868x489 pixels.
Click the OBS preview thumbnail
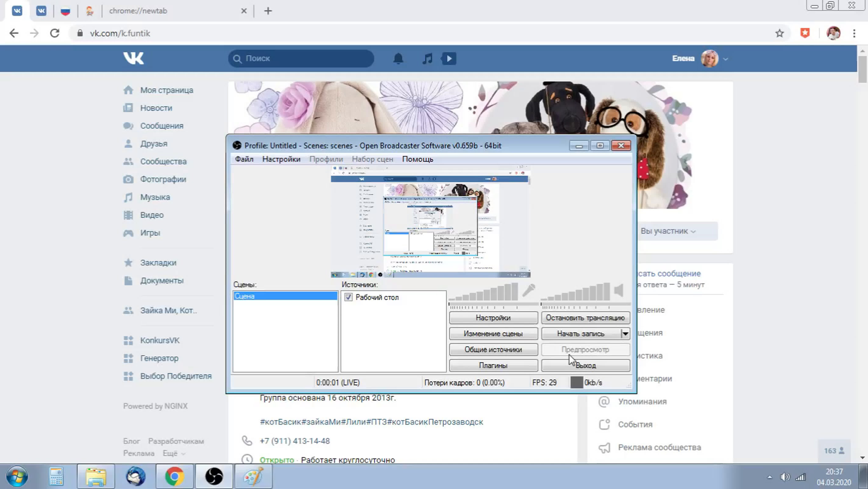click(x=430, y=222)
